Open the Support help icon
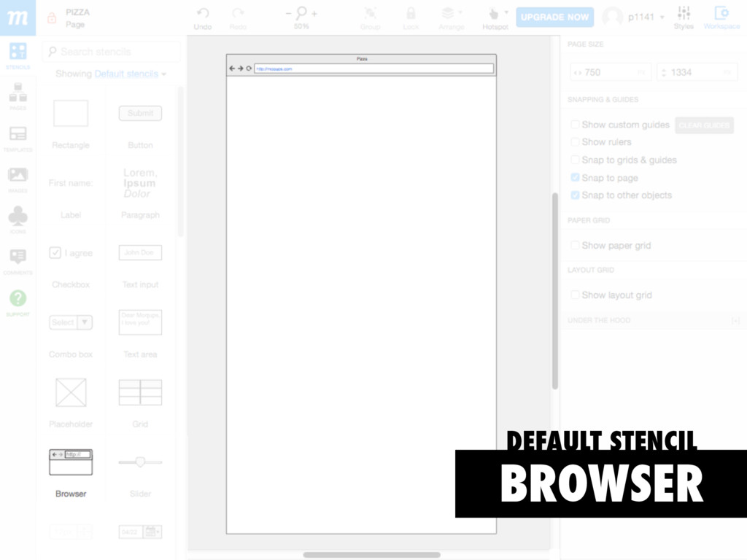 click(x=18, y=303)
